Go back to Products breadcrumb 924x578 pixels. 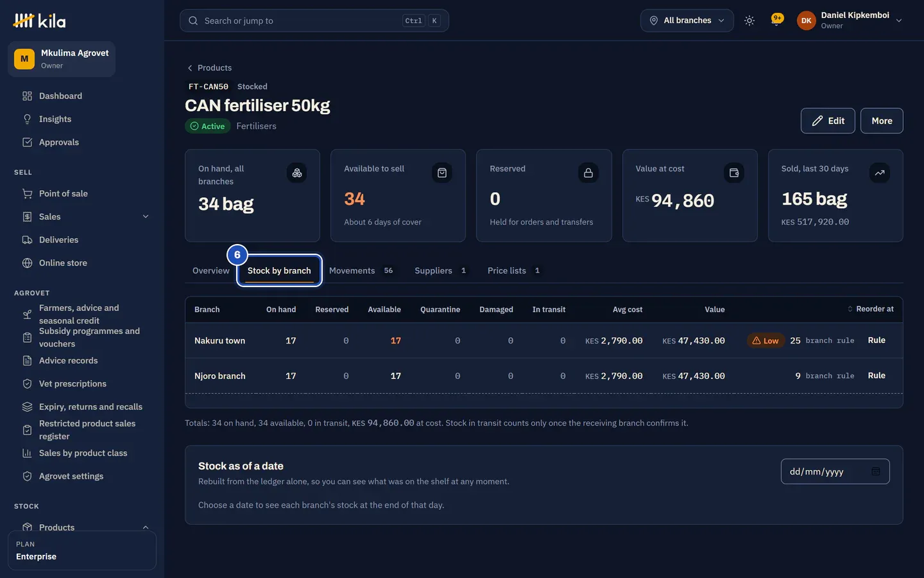(209, 68)
